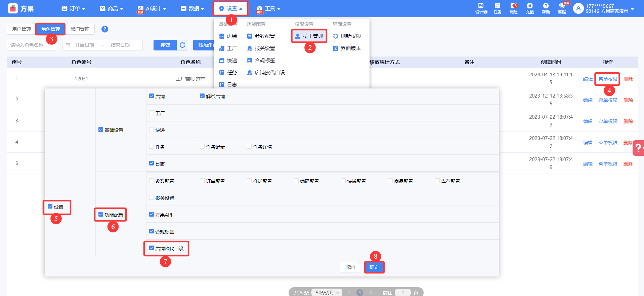Toggle the 方果API checkbox
Image resolution: width=644 pixels, height=296 pixels.
coord(152,215)
